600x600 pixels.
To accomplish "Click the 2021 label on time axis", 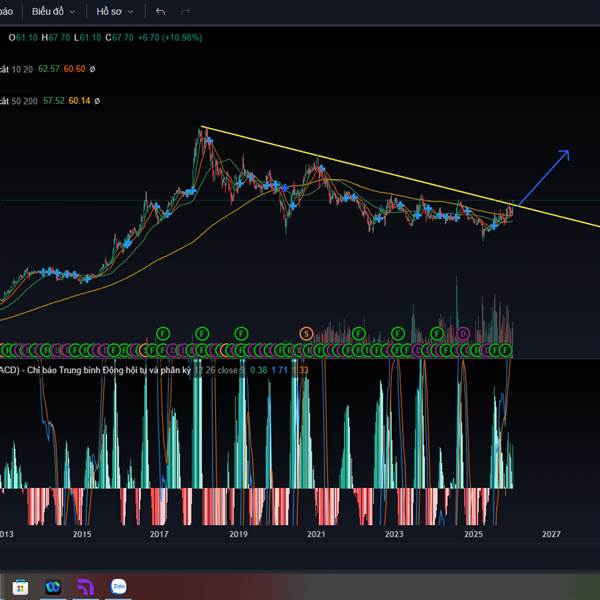I will pos(316,534).
